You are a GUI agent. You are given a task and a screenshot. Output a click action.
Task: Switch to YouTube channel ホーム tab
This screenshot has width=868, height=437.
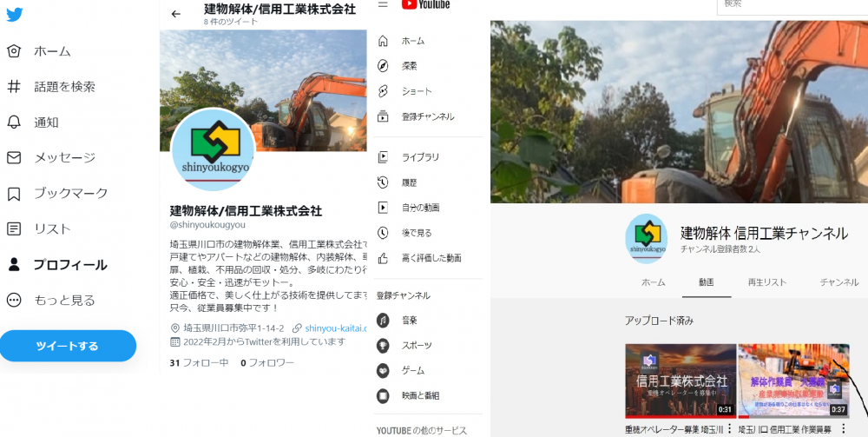pos(654,281)
